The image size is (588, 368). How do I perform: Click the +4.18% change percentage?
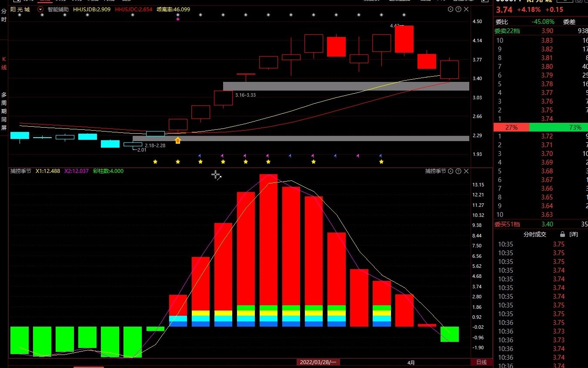click(528, 10)
